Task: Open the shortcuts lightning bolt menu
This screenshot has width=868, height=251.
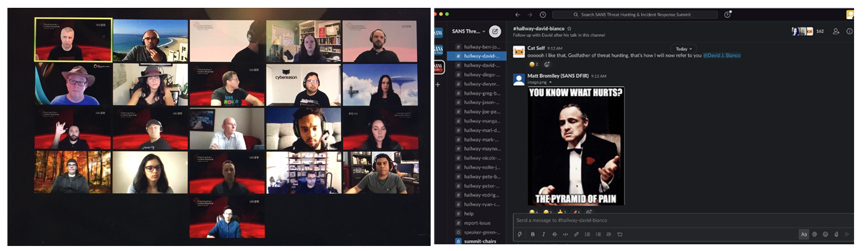Action: (520, 234)
